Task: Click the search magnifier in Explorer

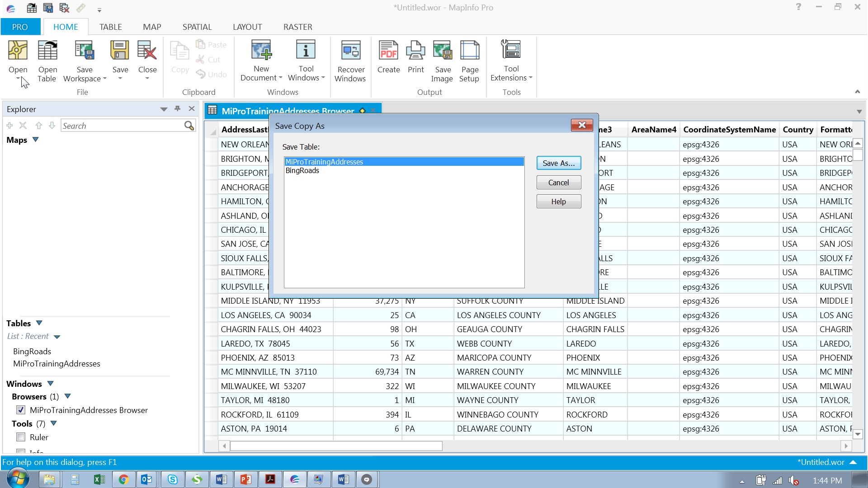Action: 189,126
